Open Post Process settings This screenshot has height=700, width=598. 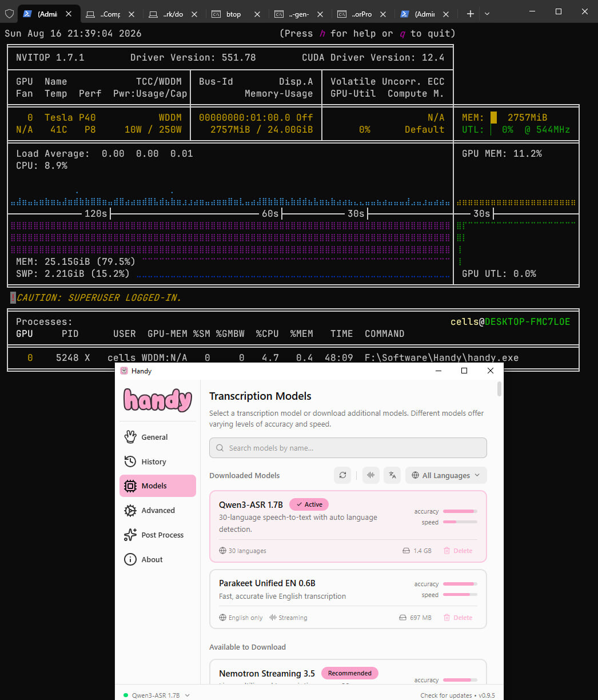(158, 535)
